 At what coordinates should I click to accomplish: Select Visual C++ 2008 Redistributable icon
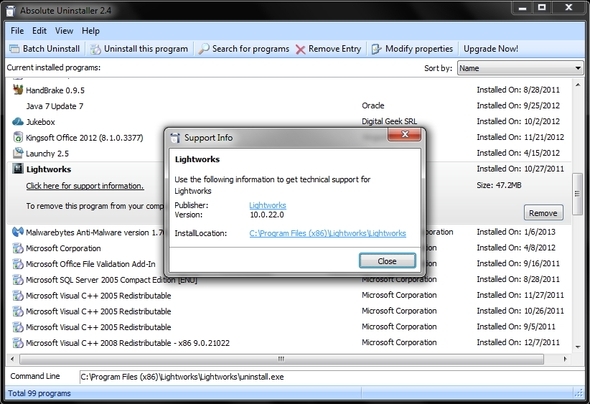point(18,343)
